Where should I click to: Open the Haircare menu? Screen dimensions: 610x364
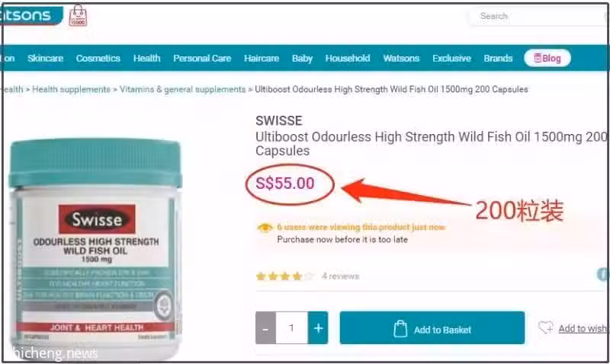262,59
